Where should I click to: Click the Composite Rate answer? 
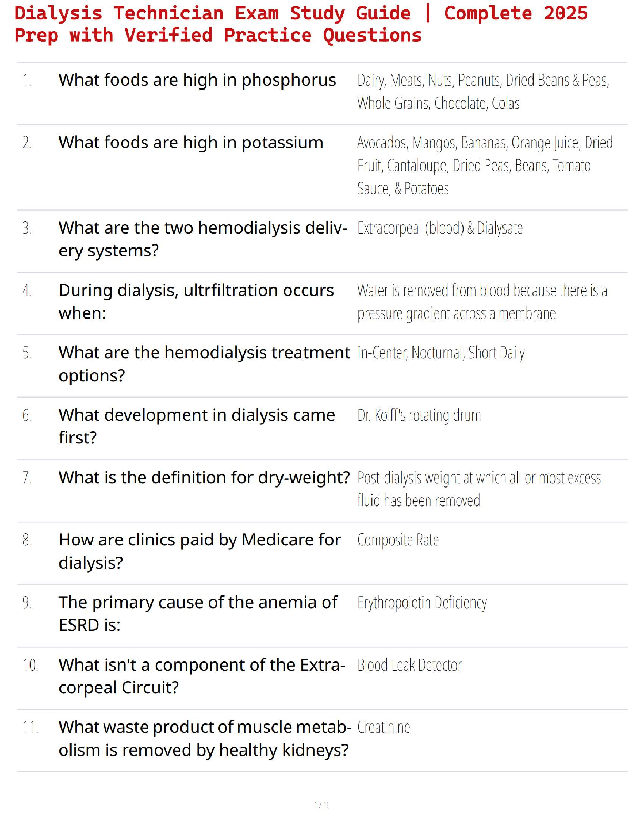pyautogui.click(x=398, y=540)
